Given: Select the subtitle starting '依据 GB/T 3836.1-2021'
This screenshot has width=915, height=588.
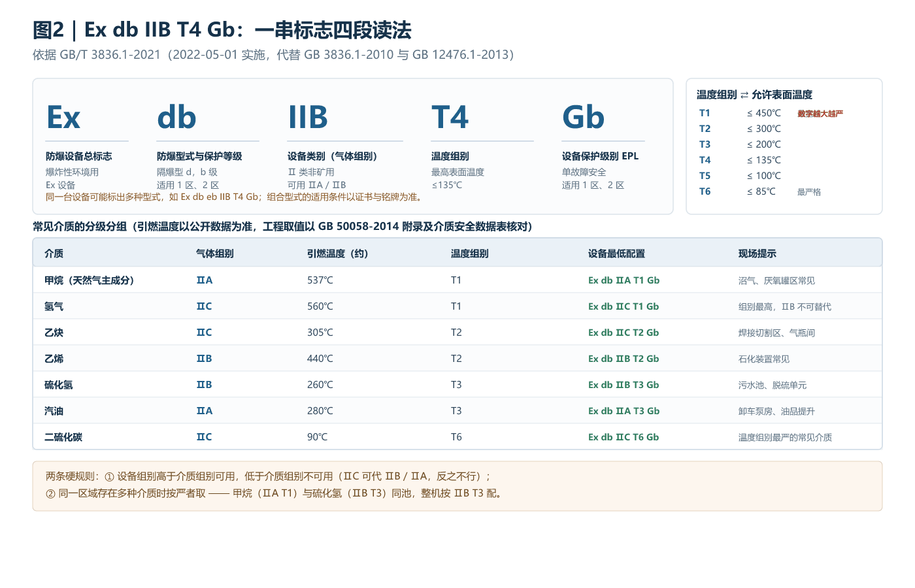Looking at the screenshot, I should click(273, 55).
